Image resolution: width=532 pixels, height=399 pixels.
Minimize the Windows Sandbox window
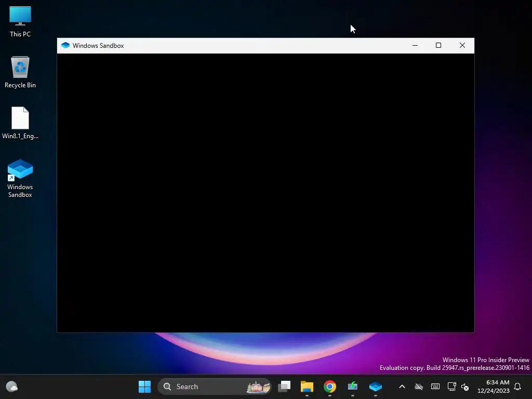(415, 46)
